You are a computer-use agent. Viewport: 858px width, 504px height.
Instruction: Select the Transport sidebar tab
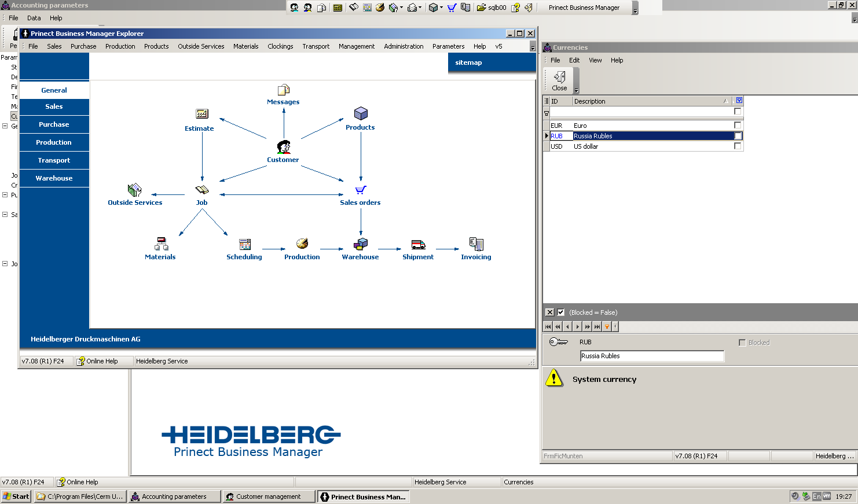tap(54, 160)
